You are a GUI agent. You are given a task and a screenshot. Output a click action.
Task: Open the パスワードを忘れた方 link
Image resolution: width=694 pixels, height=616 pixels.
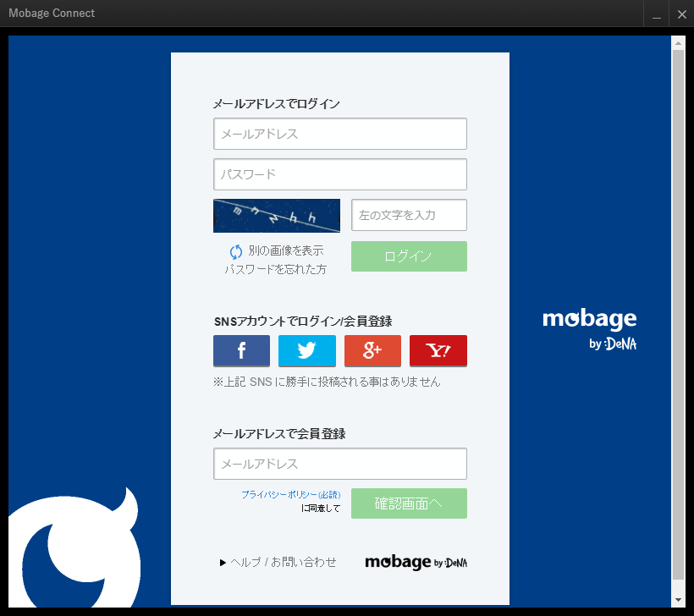(x=275, y=269)
